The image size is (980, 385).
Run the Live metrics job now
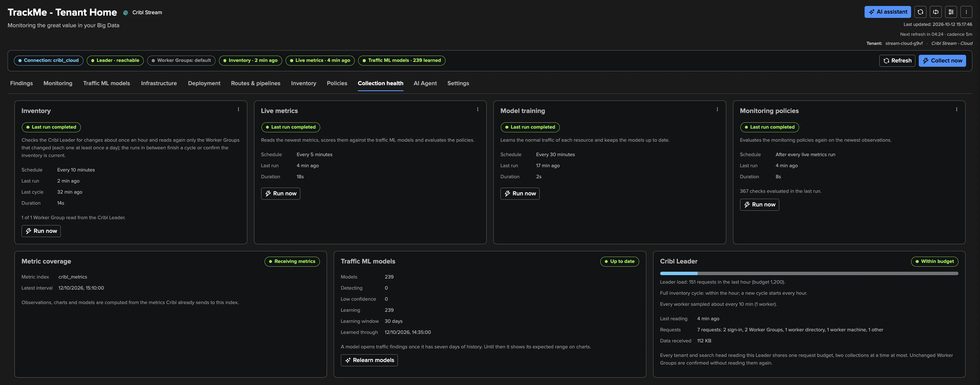pos(280,193)
